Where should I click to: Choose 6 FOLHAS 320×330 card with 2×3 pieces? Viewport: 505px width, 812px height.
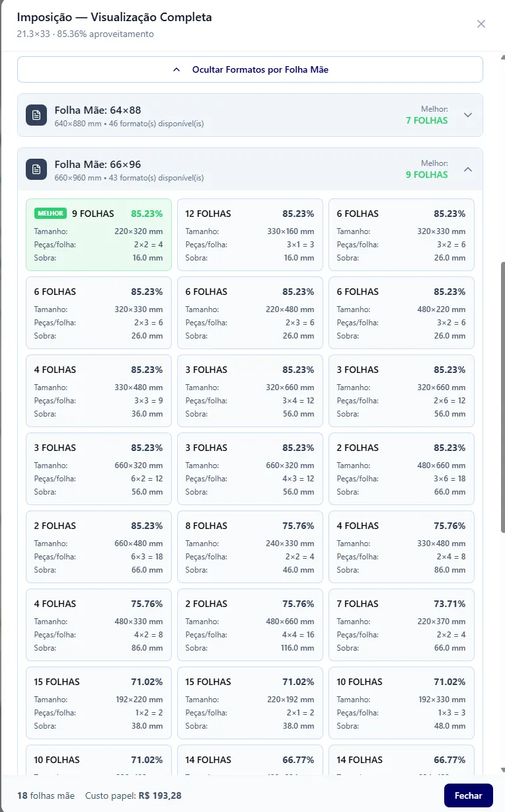click(98, 313)
